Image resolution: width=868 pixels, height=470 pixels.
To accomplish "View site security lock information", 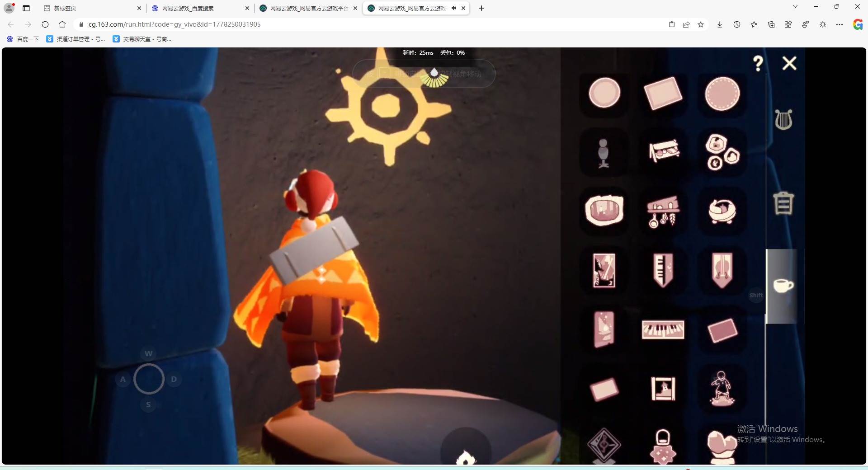I will pos(81,24).
